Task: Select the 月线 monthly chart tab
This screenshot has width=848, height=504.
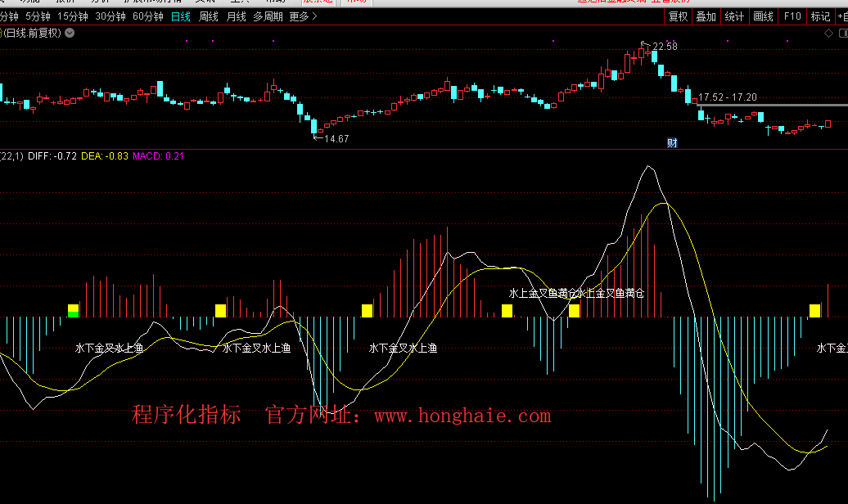Action: pos(236,16)
